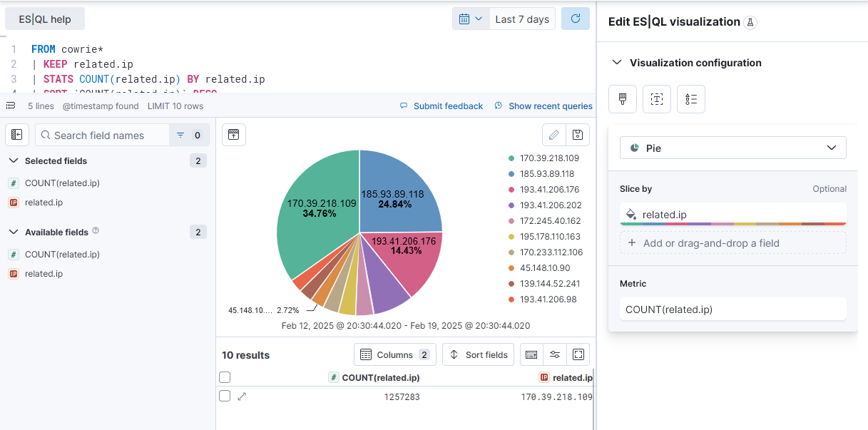Collapse the fields sidebar panel
Screen dimensions: 868x430
click(16, 134)
